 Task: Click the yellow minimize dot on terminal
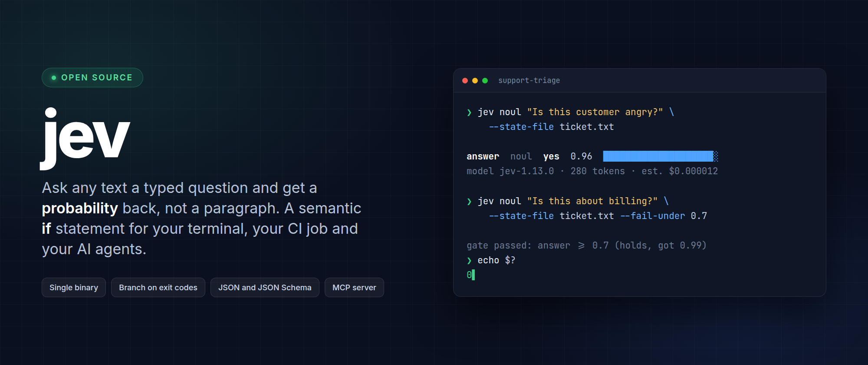475,80
